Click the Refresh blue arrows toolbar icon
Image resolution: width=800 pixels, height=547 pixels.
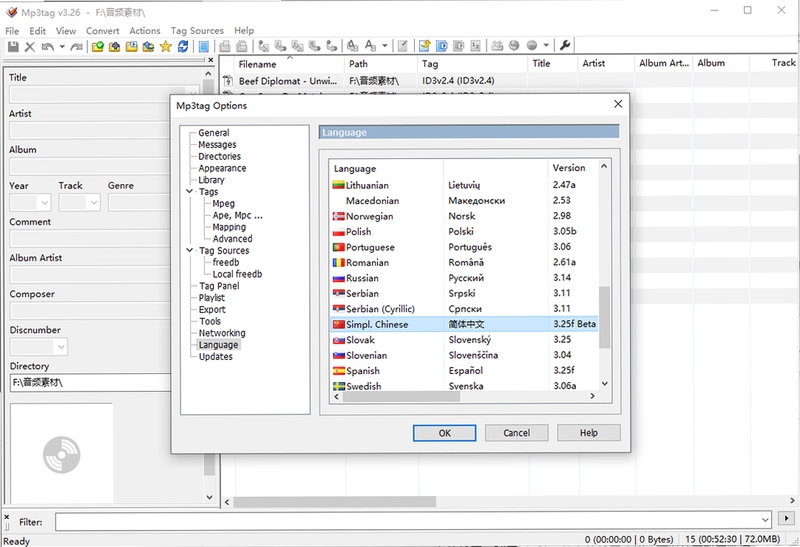183,46
